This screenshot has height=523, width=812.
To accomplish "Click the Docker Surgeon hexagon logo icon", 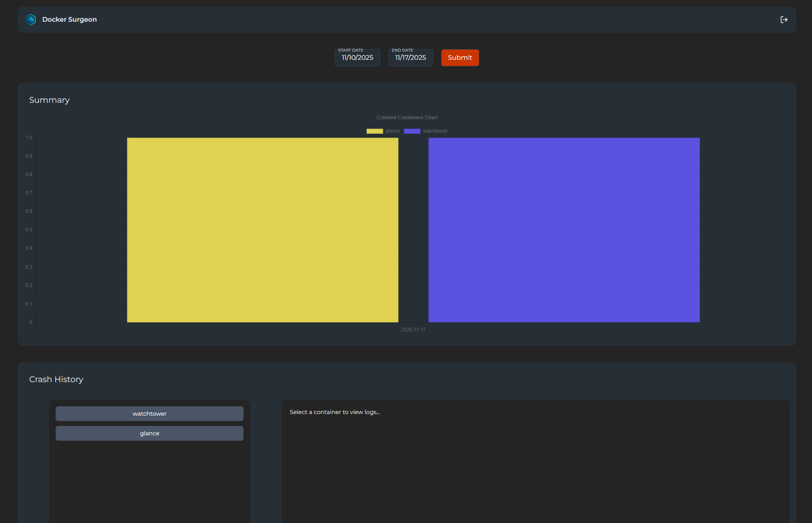I will 31,20.
